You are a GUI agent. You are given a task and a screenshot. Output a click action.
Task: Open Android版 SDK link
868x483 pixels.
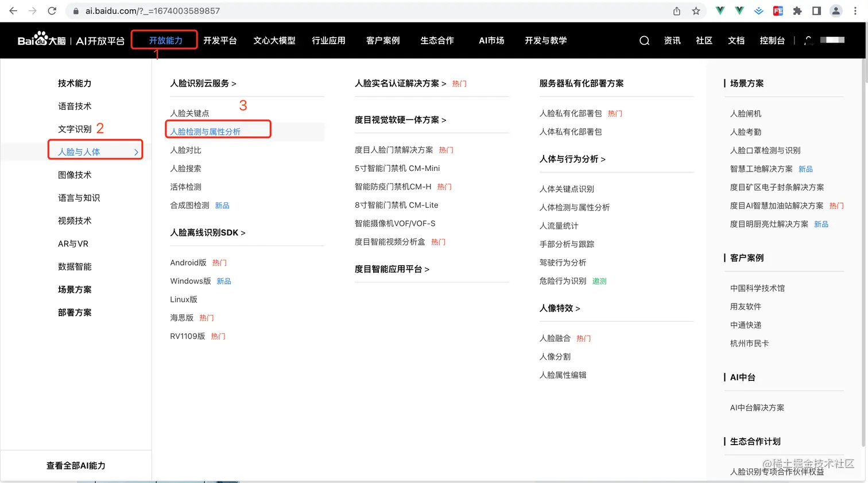(188, 262)
